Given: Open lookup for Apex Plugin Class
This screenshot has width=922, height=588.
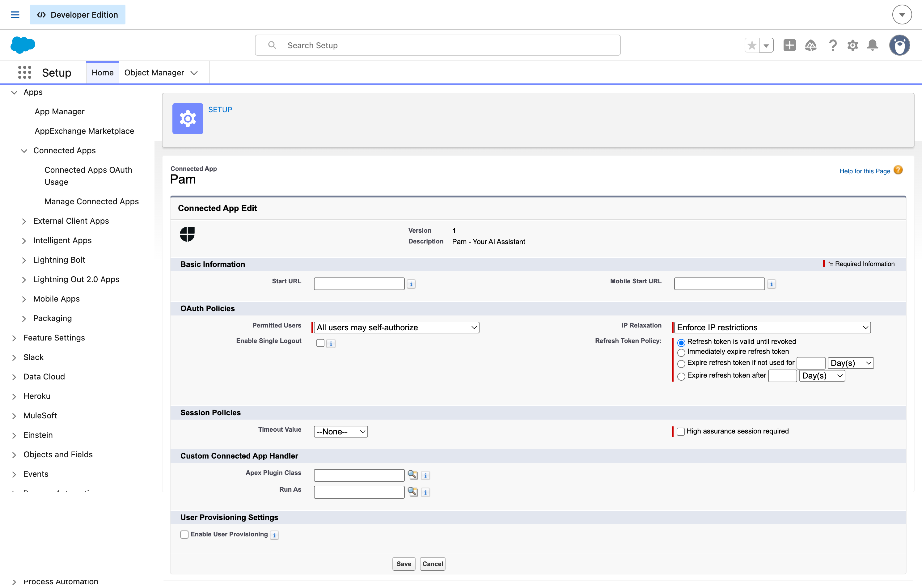Looking at the screenshot, I should (x=412, y=475).
